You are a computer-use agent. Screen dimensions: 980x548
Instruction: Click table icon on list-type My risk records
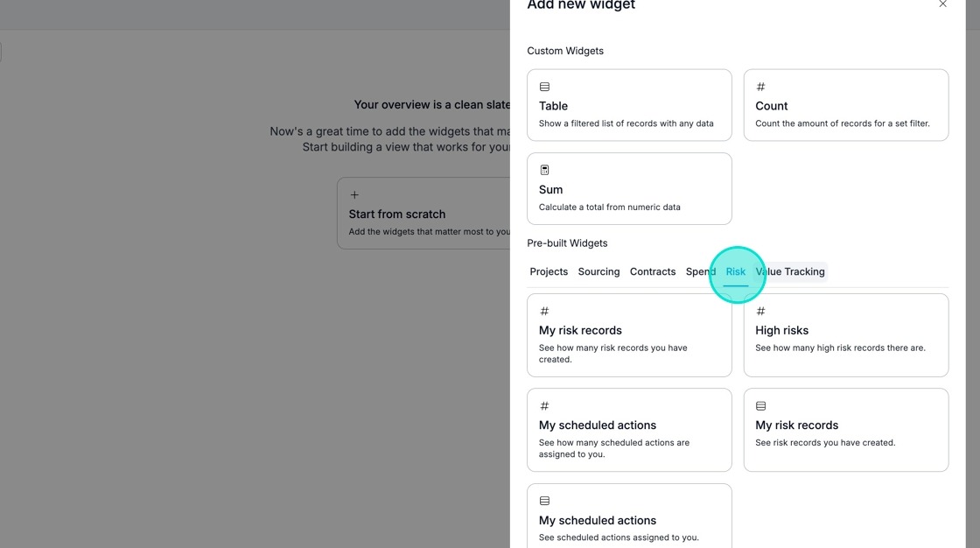(x=760, y=406)
